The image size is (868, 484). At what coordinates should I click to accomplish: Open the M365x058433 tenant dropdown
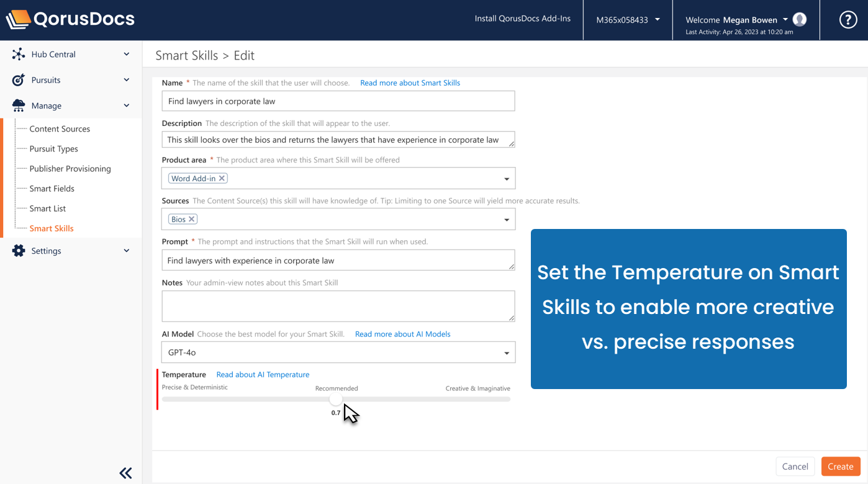tap(628, 20)
